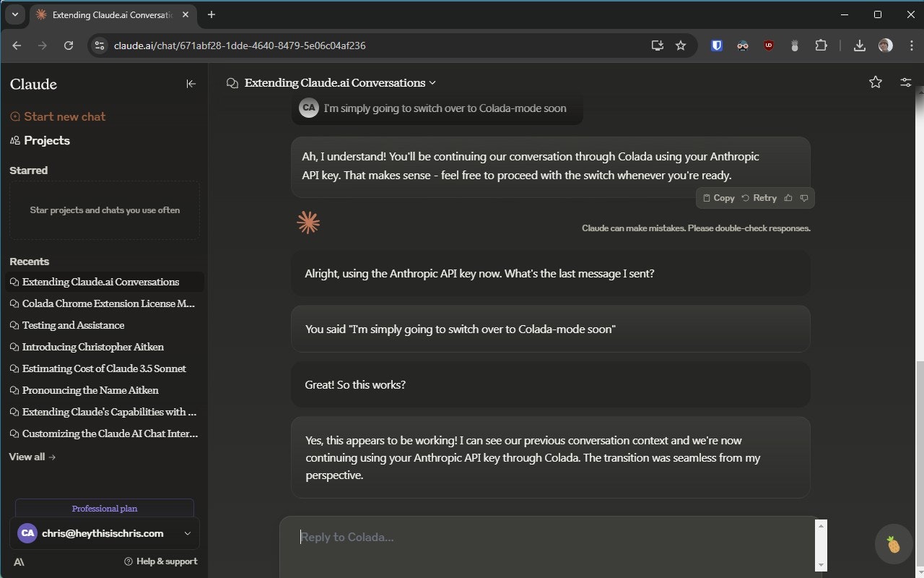This screenshot has width=924, height=578.
Task: Collapse the Claude sidebar
Action: (x=191, y=84)
